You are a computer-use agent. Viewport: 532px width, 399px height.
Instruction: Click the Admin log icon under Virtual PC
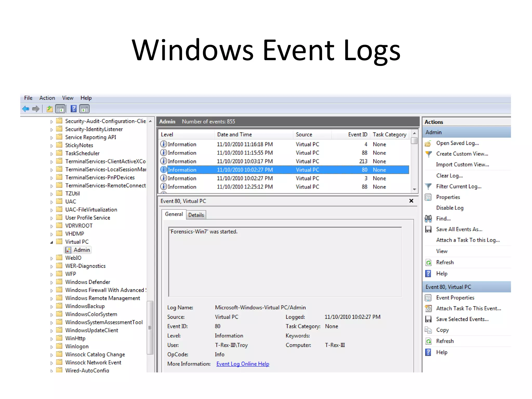68,250
